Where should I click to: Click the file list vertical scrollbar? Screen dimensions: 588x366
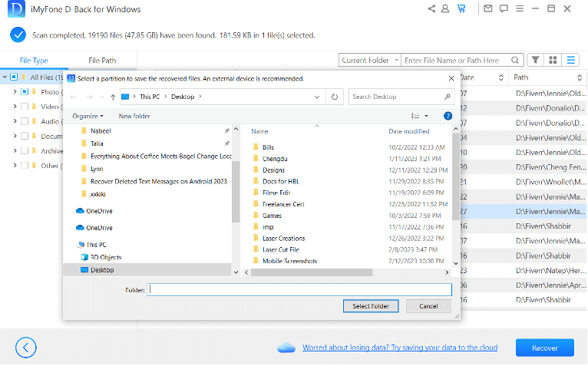pyautogui.click(x=456, y=176)
